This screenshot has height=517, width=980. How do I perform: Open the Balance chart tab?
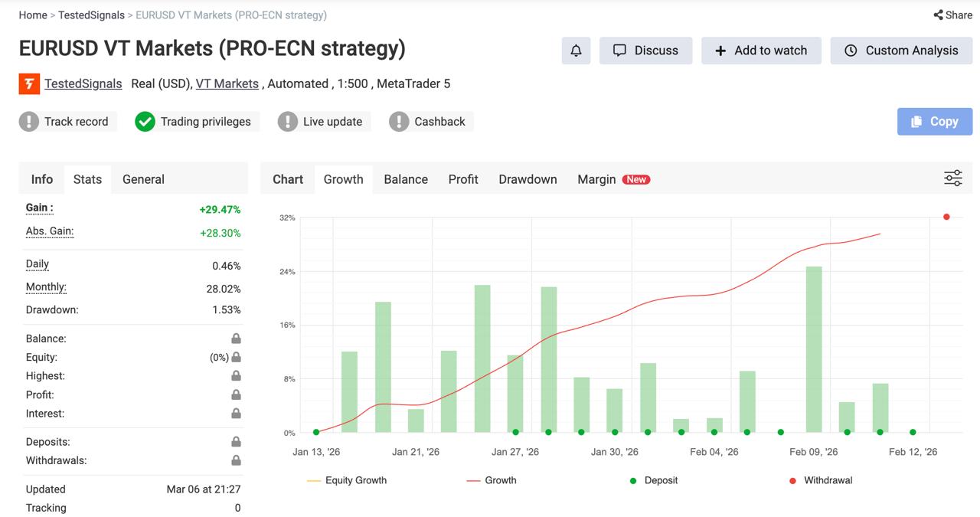click(406, 179)
